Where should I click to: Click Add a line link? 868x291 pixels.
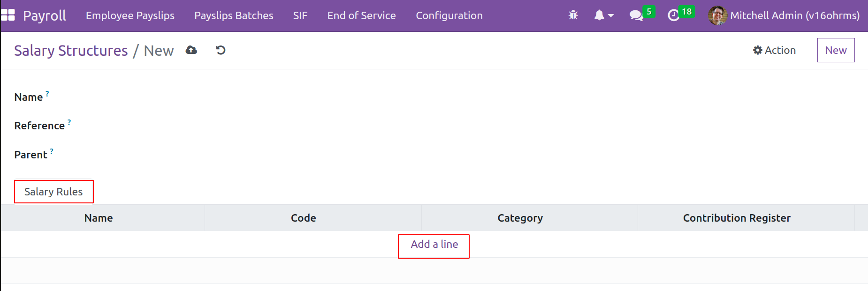[x=434, y=244]
